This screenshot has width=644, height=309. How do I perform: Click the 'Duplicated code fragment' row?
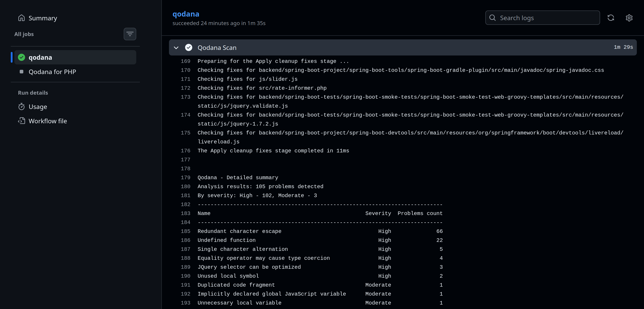coord(320,285)
